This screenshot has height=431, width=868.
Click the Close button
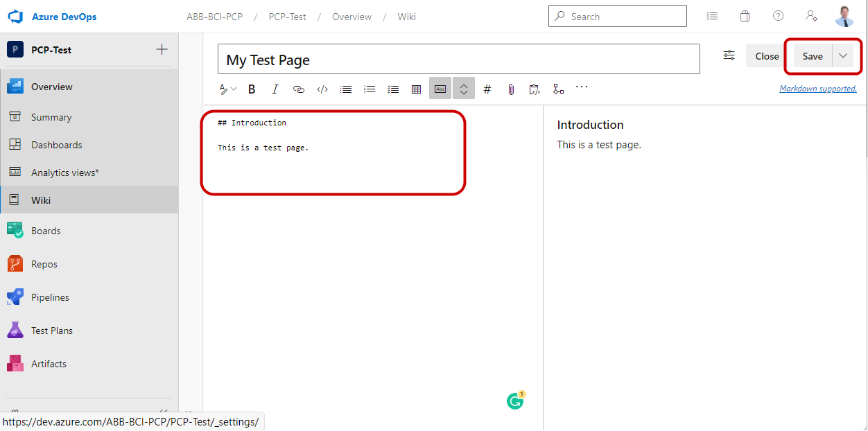pos(767,56)
